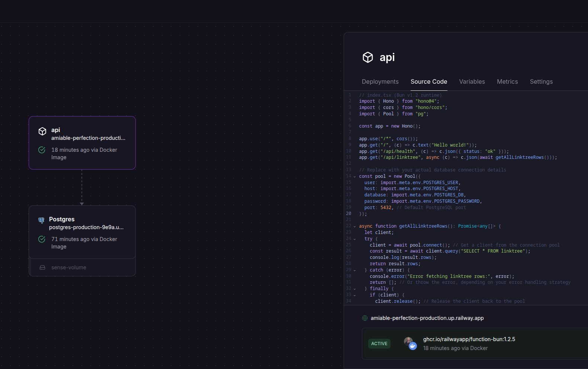
Task: Click the globe icon next to railway.app domain
Action: pos(365,318)
